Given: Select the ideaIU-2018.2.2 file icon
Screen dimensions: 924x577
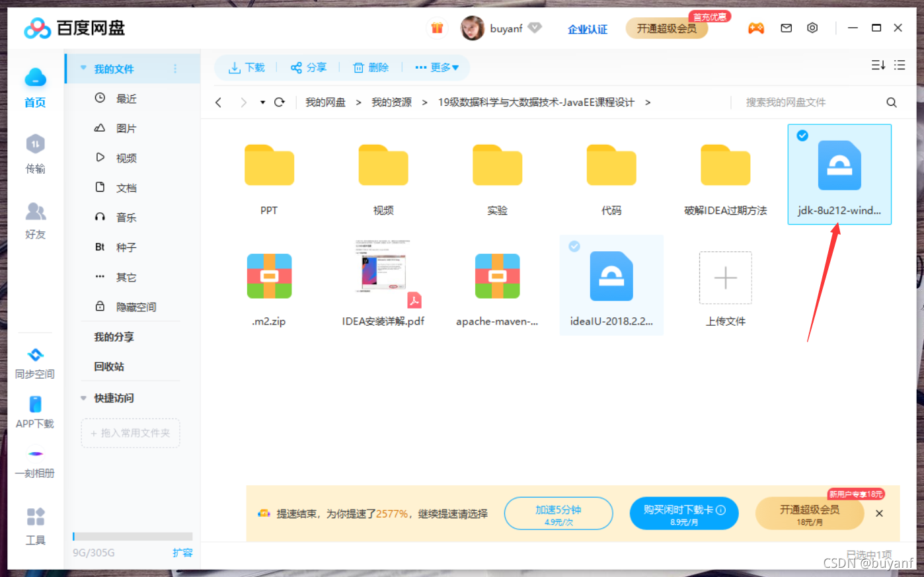Looking at the screenshot, I should (611, 276).
